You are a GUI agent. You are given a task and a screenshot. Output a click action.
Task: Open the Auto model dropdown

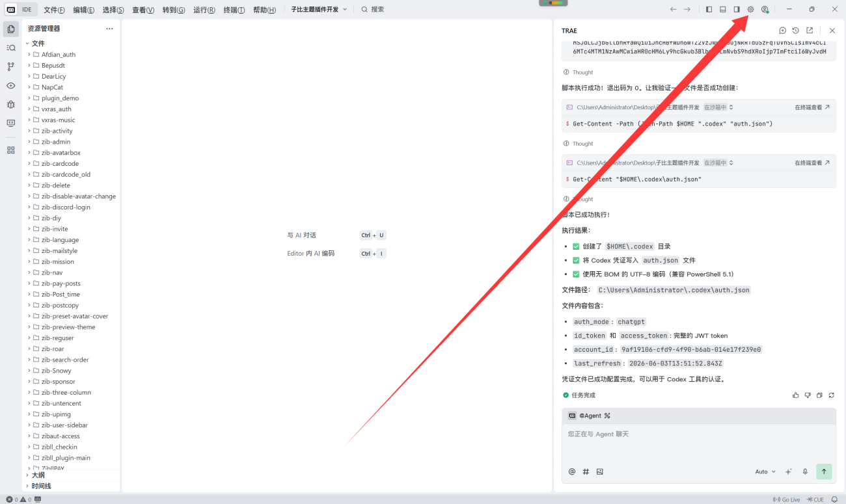coord(765,471)
